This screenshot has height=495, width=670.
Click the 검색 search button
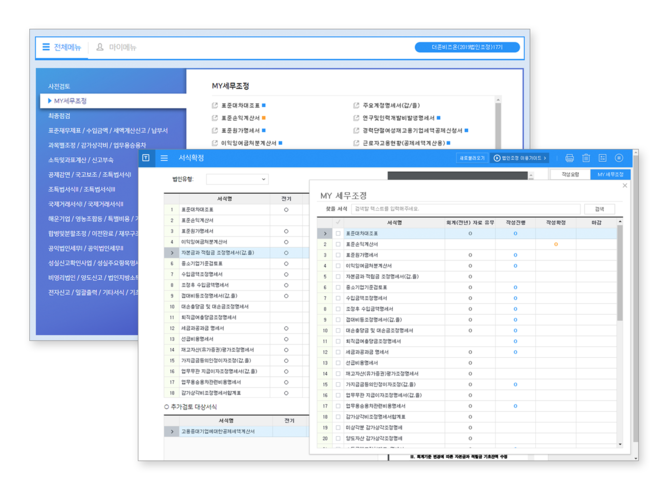pos(599,209)
